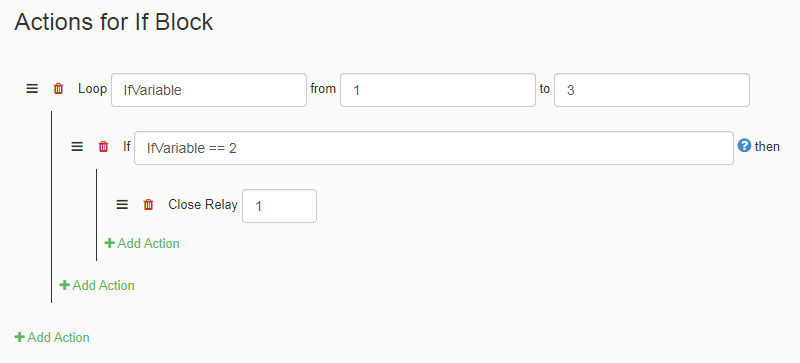Add Action at the top level
The width and height of the screenshot is (800, 363).
52,337
